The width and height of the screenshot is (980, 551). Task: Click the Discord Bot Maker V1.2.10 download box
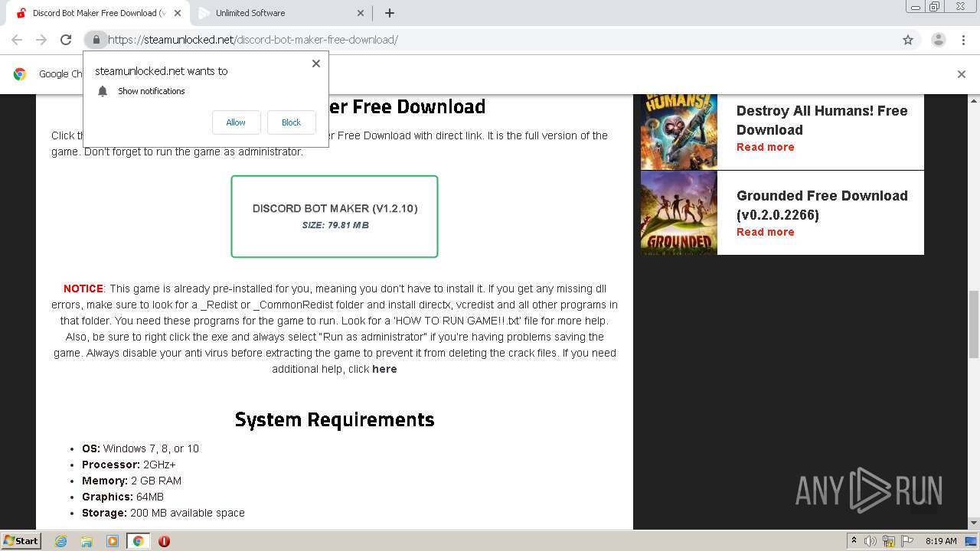click(x=335, y=217)
